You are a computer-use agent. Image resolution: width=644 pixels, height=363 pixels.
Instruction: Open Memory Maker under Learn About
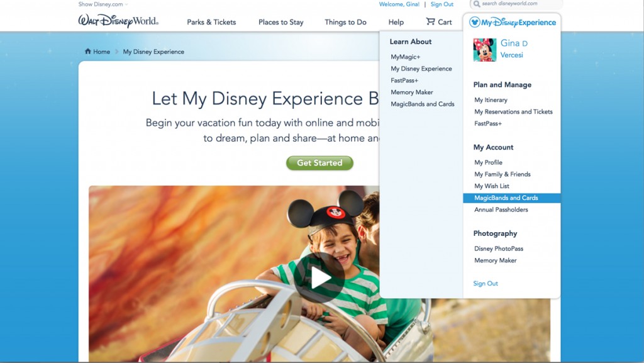412,92
